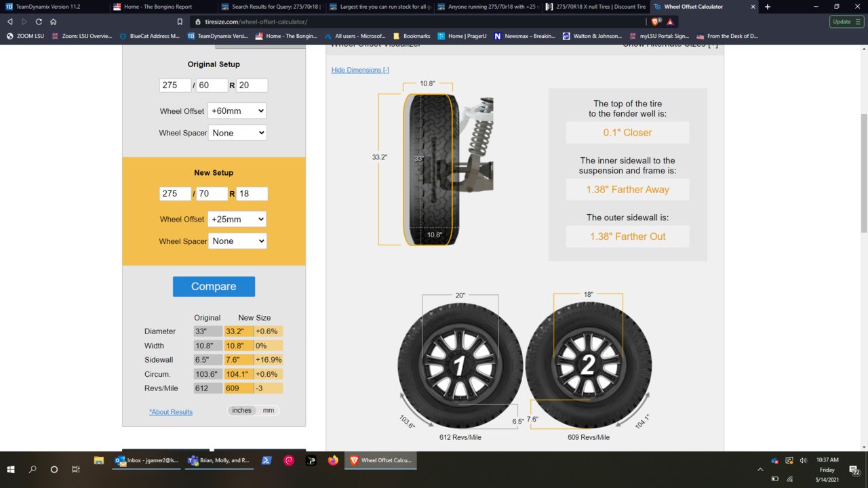Viewport: 868px width, 488px height.
Task: Open New Setup Wheel Spacer dropdown
Action: (237, 241)
